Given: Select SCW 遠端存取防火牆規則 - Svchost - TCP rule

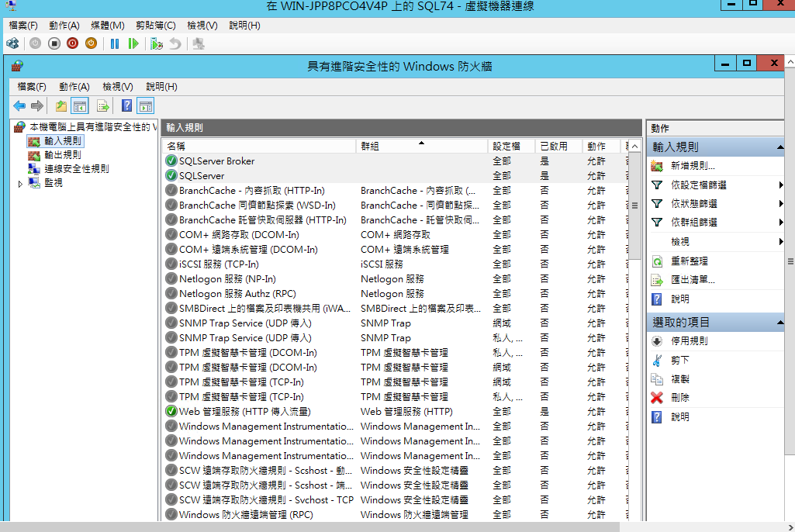Looking at the screenshot, I should [396, 499].
